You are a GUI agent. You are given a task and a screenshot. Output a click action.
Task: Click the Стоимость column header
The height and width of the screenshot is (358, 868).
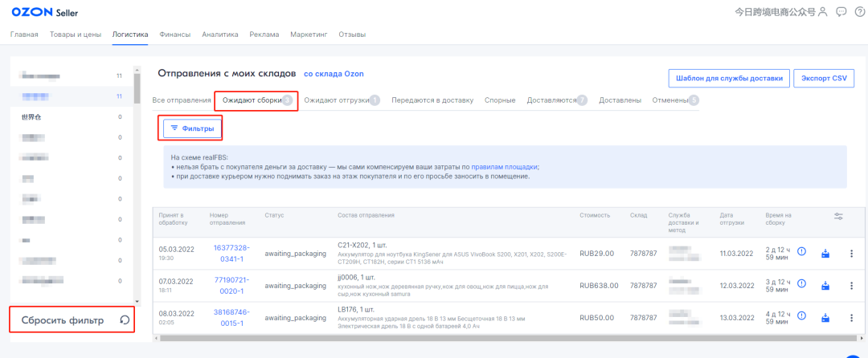point(595,215)
